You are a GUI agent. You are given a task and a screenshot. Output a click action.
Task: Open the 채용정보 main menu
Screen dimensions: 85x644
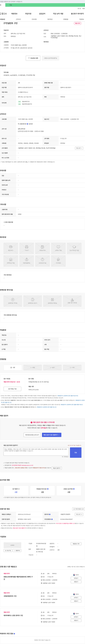coord(14,14)
